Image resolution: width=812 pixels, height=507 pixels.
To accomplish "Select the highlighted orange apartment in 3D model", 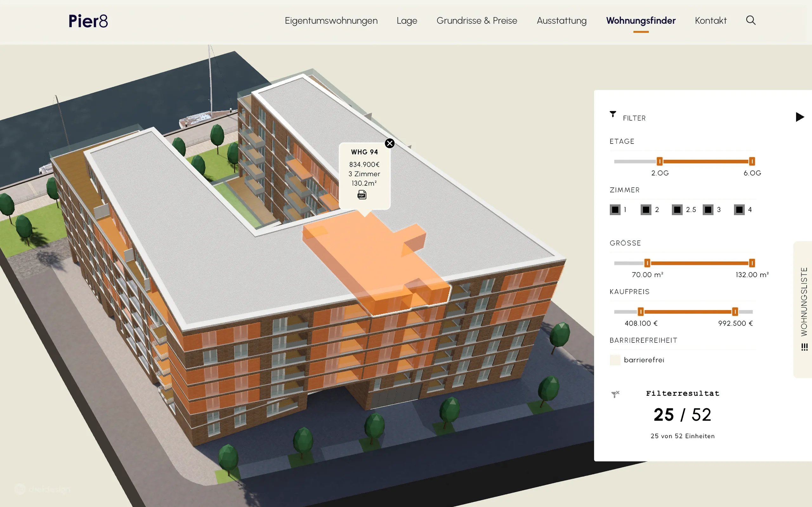I will pos(369,255).
